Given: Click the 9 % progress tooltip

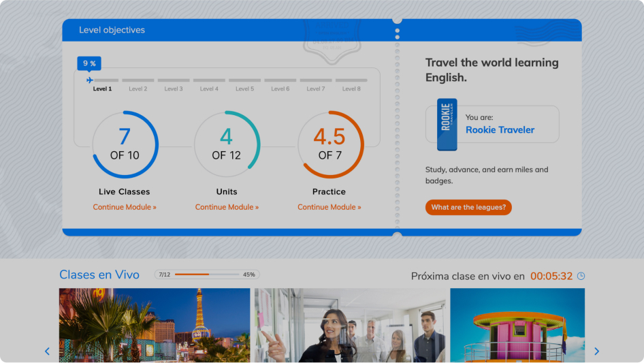Looking at the screenshot, I should click(89, 63).
